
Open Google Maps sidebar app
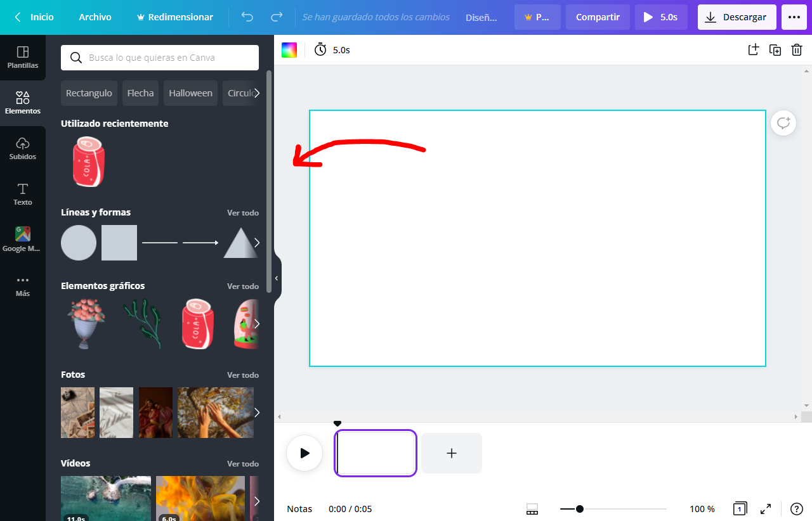tap(23, 240)
